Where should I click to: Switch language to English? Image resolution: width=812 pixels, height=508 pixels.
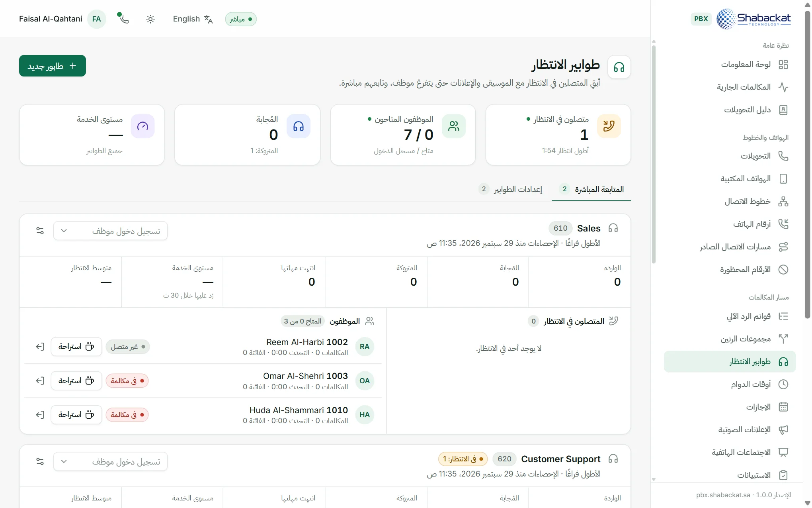193,19
